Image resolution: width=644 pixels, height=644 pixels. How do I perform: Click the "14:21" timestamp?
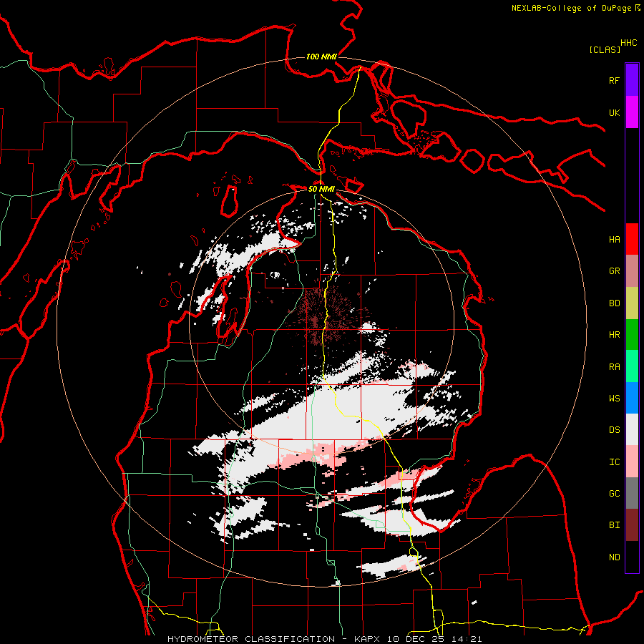coord(466,639)
